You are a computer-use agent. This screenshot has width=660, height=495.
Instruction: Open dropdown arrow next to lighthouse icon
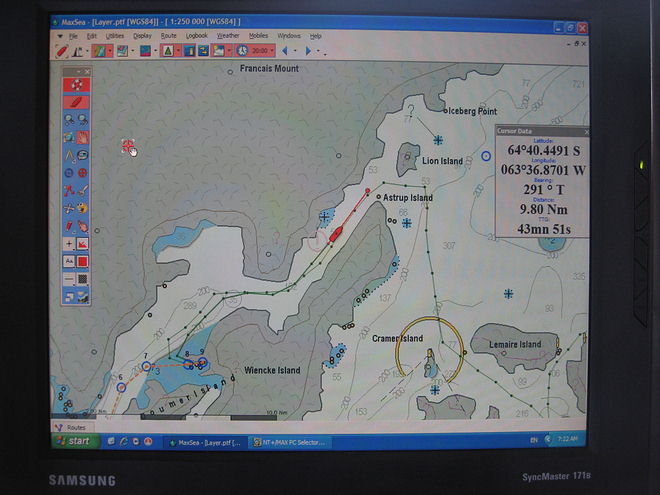[x=87, y=52]
